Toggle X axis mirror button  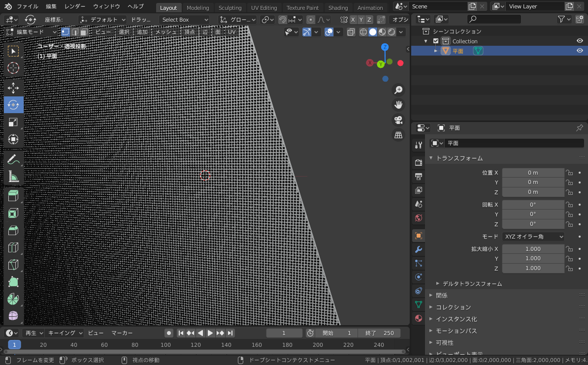pyautogui.click(x=353, y=20)
